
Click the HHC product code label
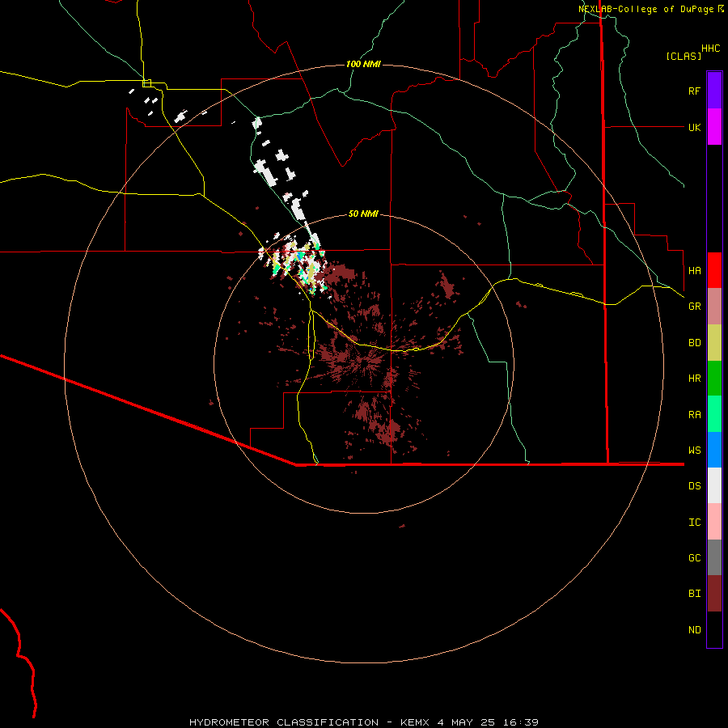click(x=710, y=49)
